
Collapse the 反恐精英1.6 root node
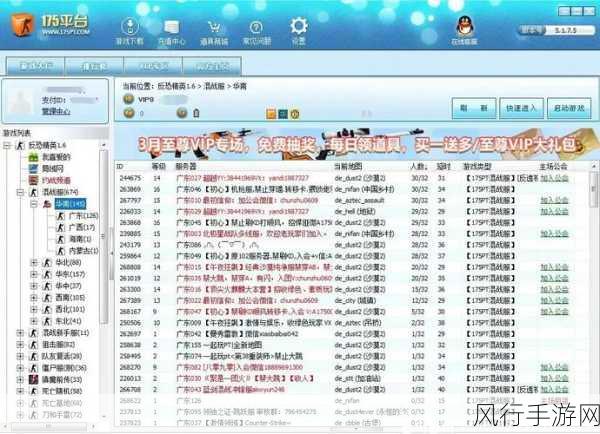(7, 145)
